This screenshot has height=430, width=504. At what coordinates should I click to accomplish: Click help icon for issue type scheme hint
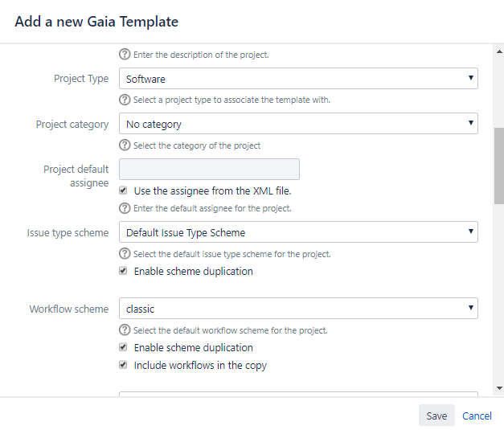click(x=125, y=254)
